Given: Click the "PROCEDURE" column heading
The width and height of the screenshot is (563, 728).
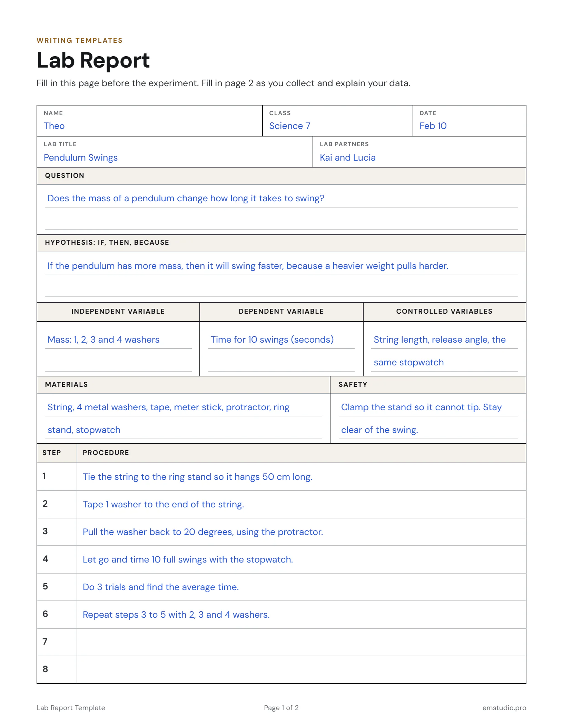Looking at the screenshot, I should 106,453.
